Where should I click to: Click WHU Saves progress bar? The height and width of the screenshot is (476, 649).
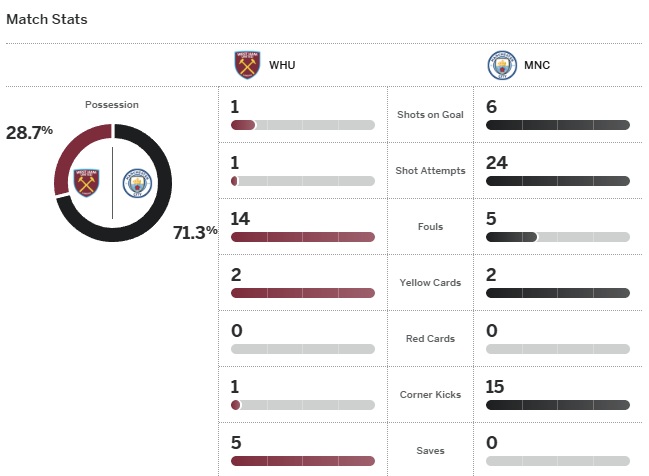[x=302, y=461]
